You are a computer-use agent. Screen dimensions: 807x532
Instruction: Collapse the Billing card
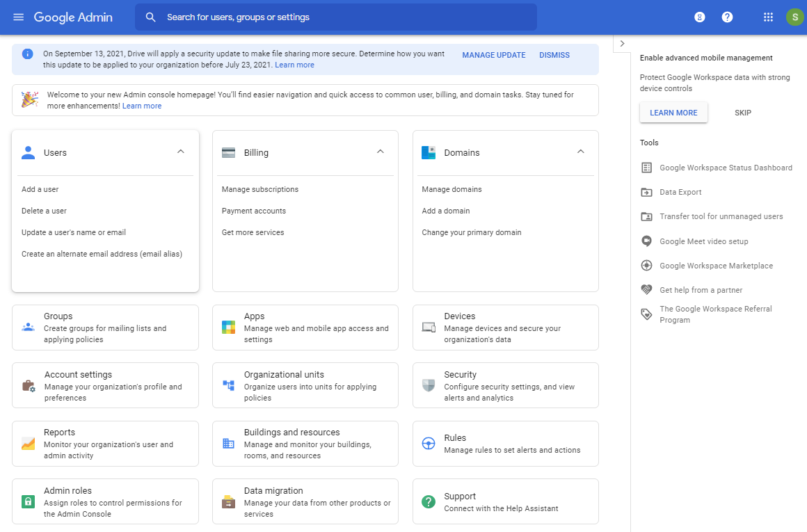point(381,152)
